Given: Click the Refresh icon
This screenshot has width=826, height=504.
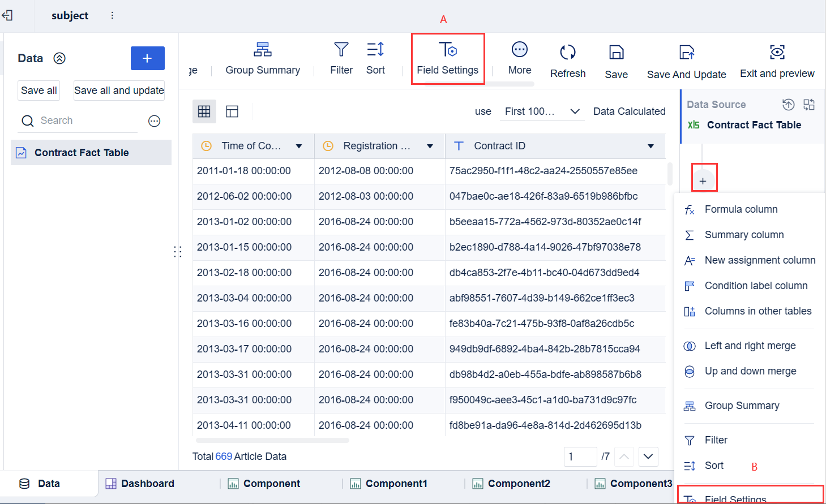Looking at the screenshot, I should (x=568, y=58).
